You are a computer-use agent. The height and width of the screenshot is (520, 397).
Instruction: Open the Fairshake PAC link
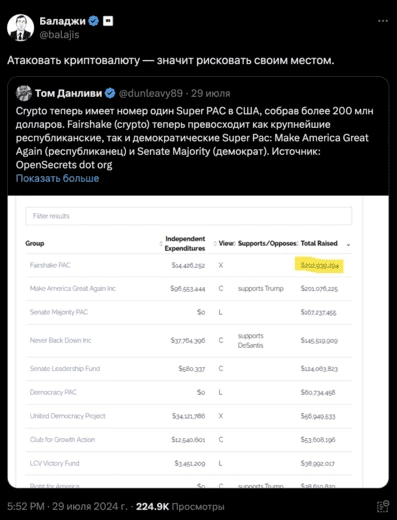click(x=50, y=265)
